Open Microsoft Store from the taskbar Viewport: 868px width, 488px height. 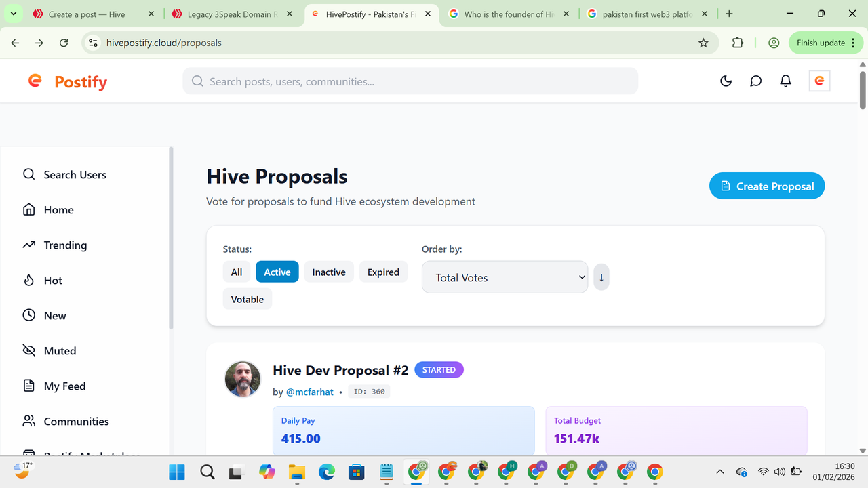[357, 472]
